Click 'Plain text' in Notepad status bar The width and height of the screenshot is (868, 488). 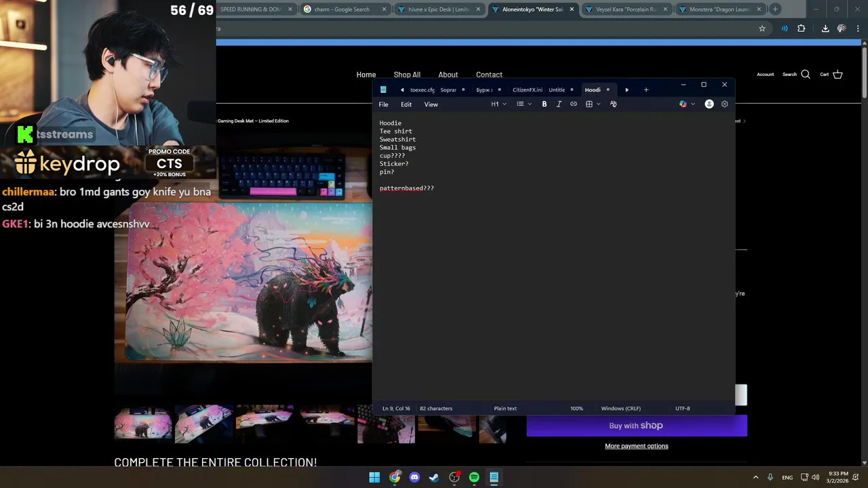[505, 409]
